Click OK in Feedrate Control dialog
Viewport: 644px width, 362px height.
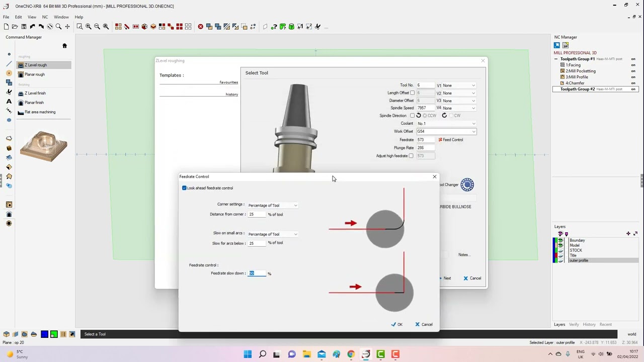[x=397, y=324]
